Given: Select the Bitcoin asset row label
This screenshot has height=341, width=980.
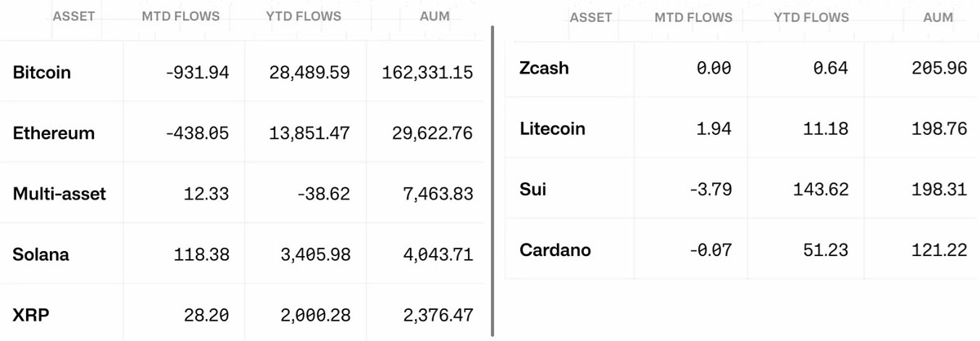Looking at the screenshot, I should tap(42, 73).
